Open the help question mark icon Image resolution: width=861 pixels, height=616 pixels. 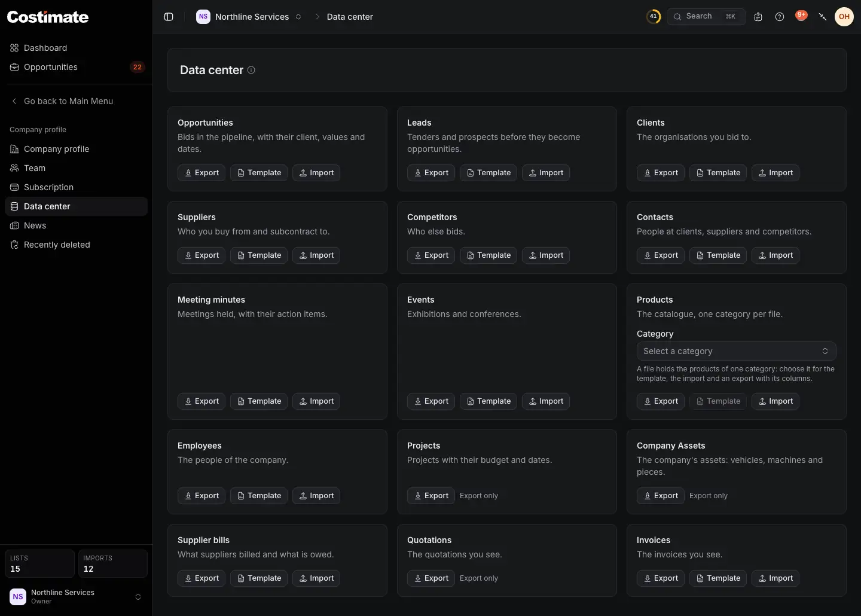780,17
